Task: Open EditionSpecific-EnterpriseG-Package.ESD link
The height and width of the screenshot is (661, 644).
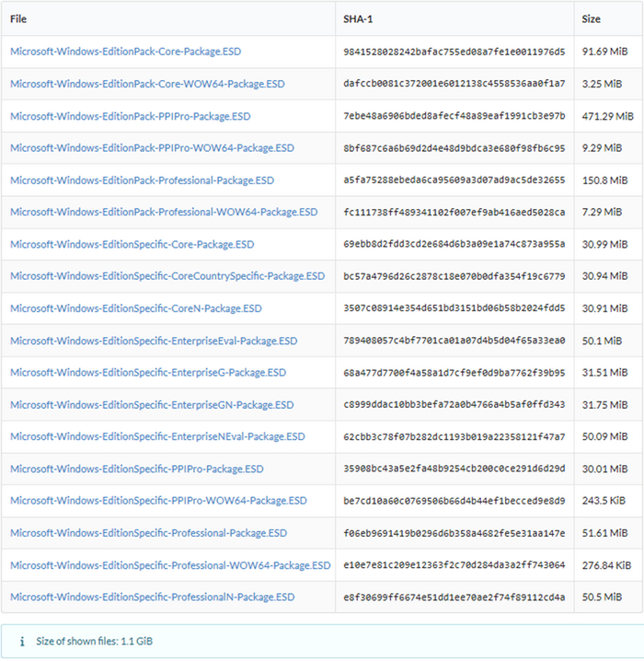Action: coord(148,373)
